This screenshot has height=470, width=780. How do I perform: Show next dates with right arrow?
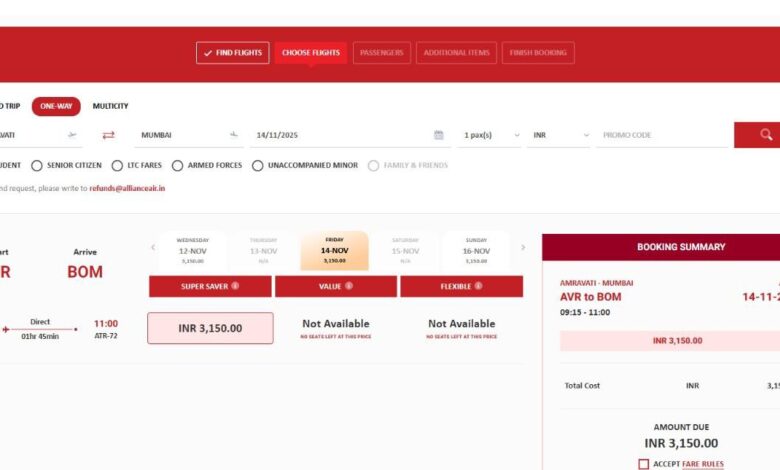(x=522, y=247)
